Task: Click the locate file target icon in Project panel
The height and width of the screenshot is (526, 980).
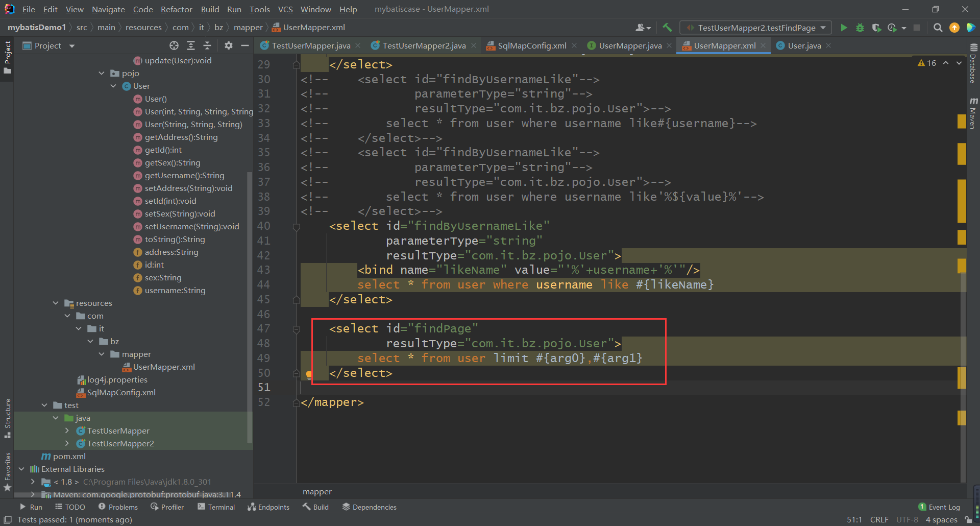Action: (174, 46)
